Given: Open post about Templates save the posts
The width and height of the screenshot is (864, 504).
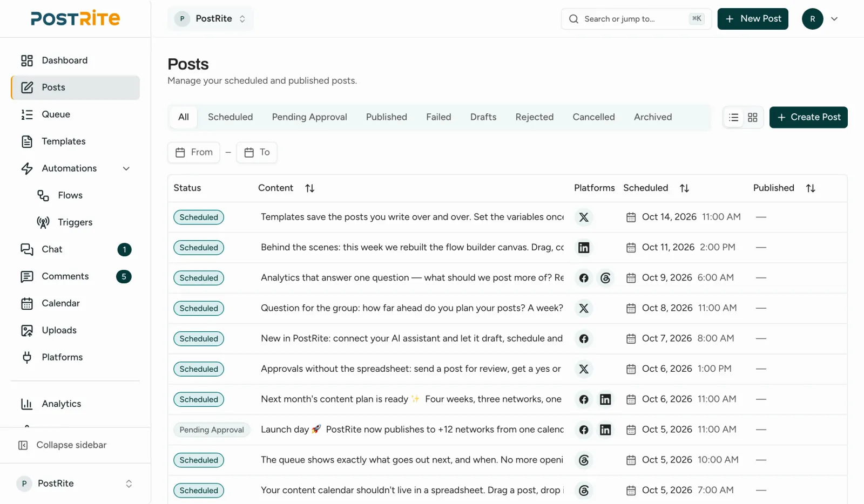Looking at the screenshot, I should click(413, 217).
